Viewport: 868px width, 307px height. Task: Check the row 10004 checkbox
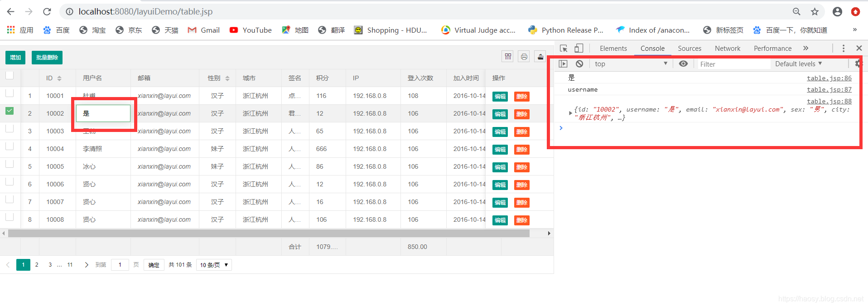[10, 146]
